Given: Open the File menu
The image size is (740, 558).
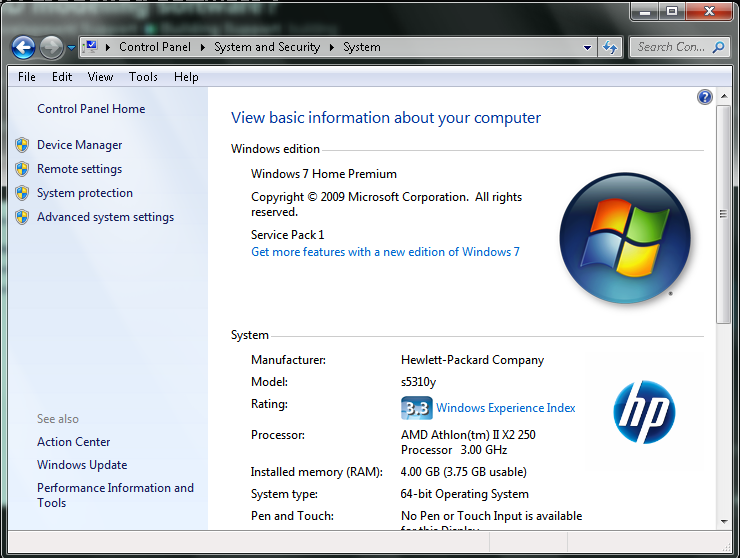Looking at the screenshot, I should tap(27, 77).
